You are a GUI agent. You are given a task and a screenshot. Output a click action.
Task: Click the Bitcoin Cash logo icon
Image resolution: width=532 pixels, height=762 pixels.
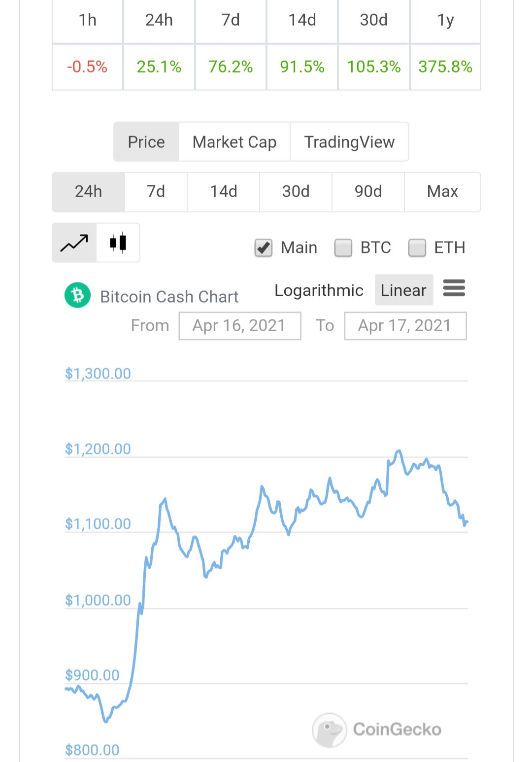click(78, 295)
